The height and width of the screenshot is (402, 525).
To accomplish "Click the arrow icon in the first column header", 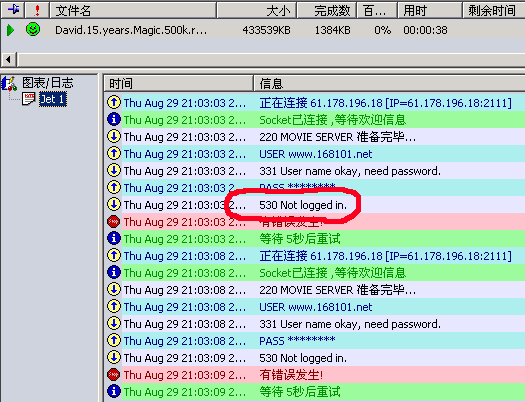I will point(13,10).
